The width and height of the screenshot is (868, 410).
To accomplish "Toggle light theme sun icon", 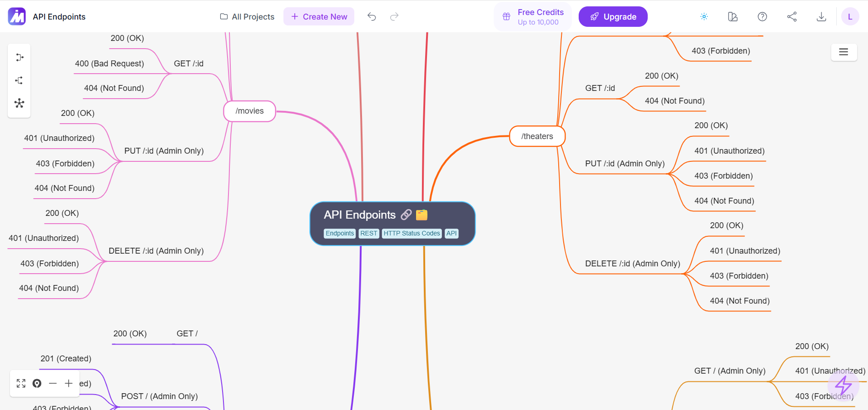I will click(x=704, y=17).
